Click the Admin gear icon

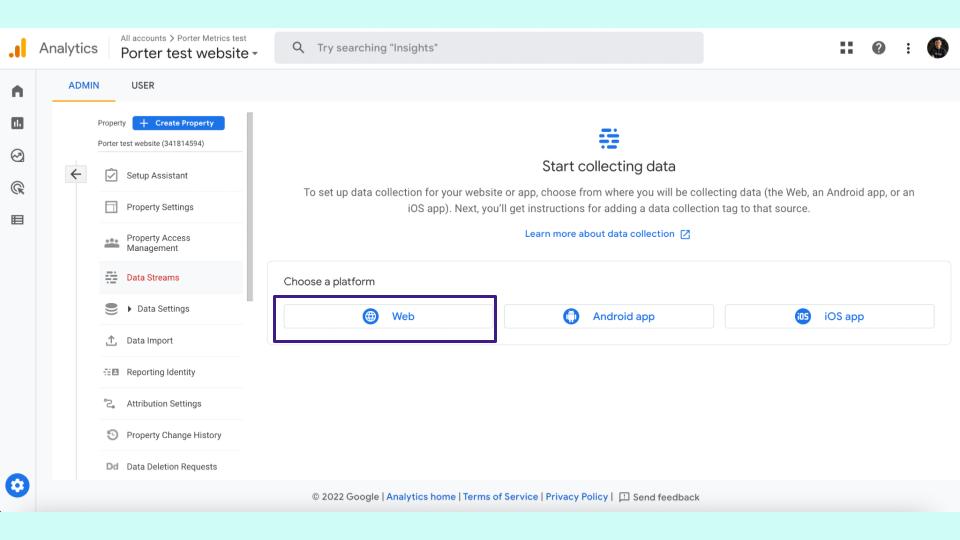coord(17,486)
